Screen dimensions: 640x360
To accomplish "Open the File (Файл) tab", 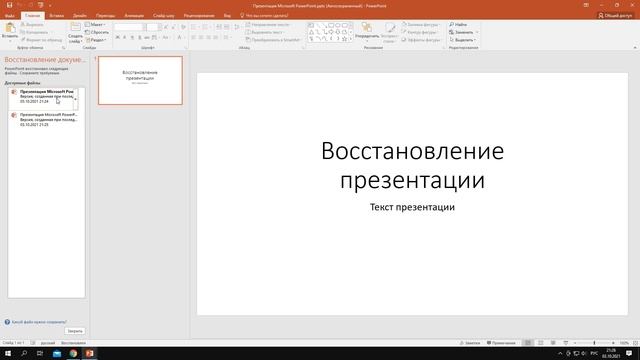I will pyautogui.click(x=10, y=16).
